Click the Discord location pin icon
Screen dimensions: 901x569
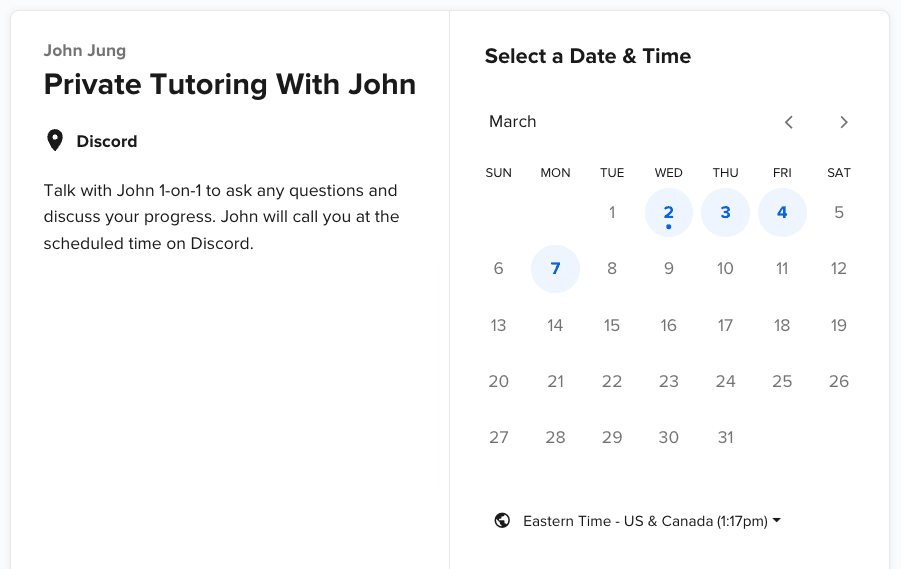55,140
